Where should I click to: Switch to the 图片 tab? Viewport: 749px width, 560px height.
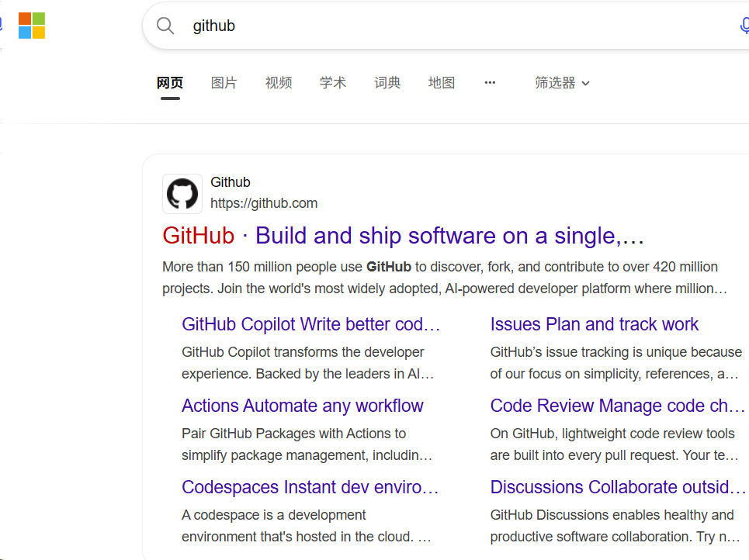coord(224,82)
